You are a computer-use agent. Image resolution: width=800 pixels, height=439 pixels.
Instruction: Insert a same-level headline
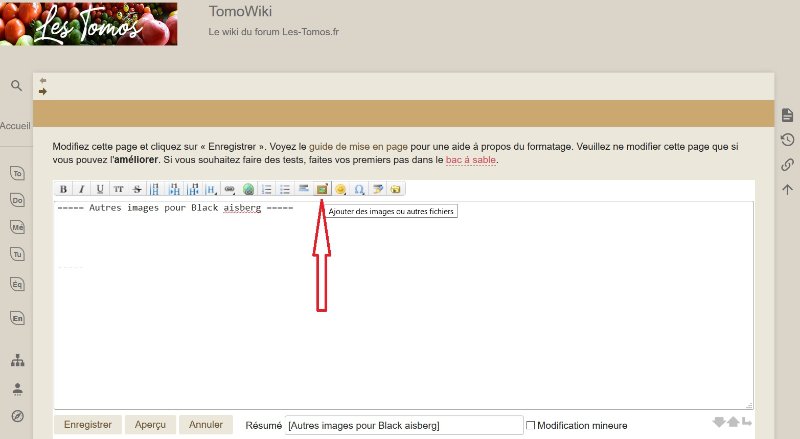point(155,189)
